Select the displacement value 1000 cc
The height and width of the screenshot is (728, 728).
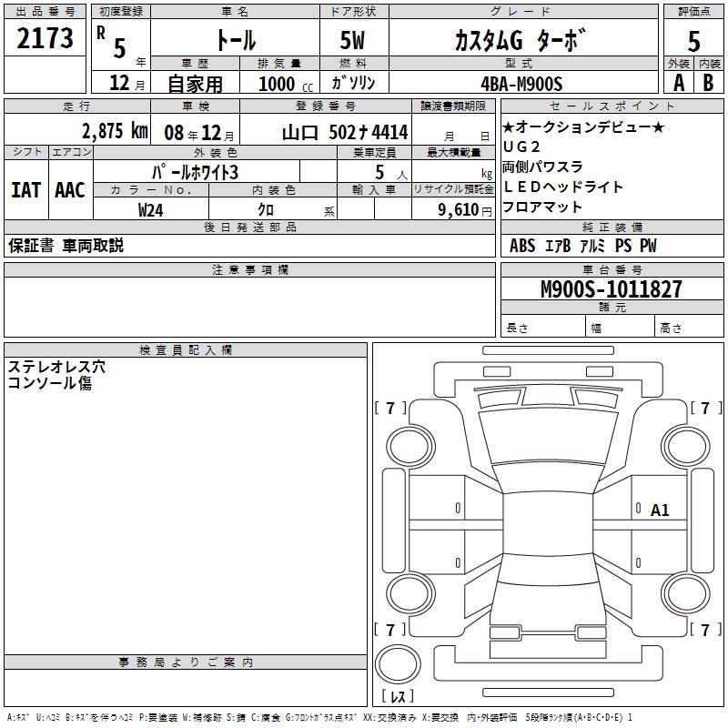[286, 84]
